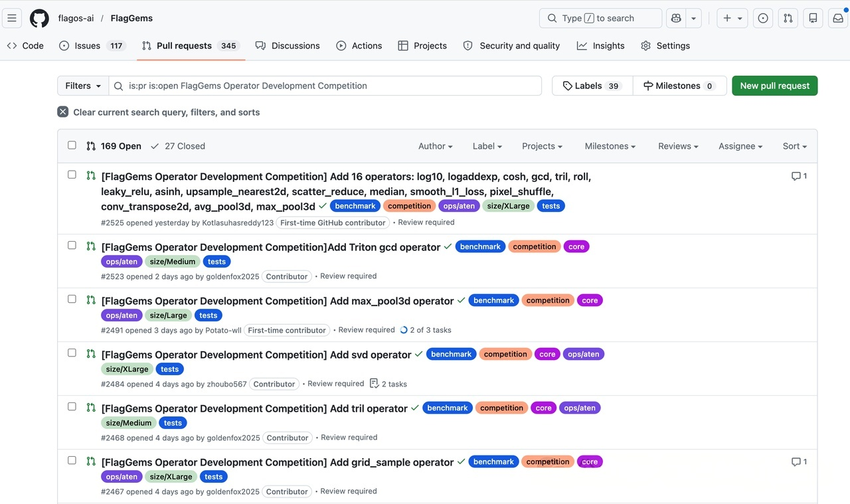Click open PR icon beside tril operator
850x504 pixels.
point(91,407)
